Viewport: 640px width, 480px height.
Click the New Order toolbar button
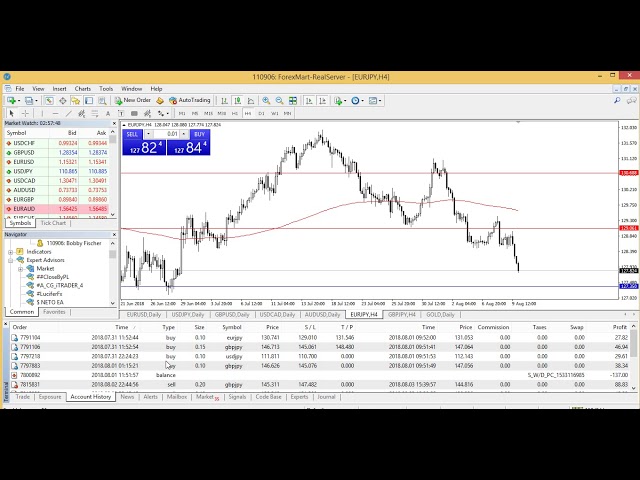point(135,100)
